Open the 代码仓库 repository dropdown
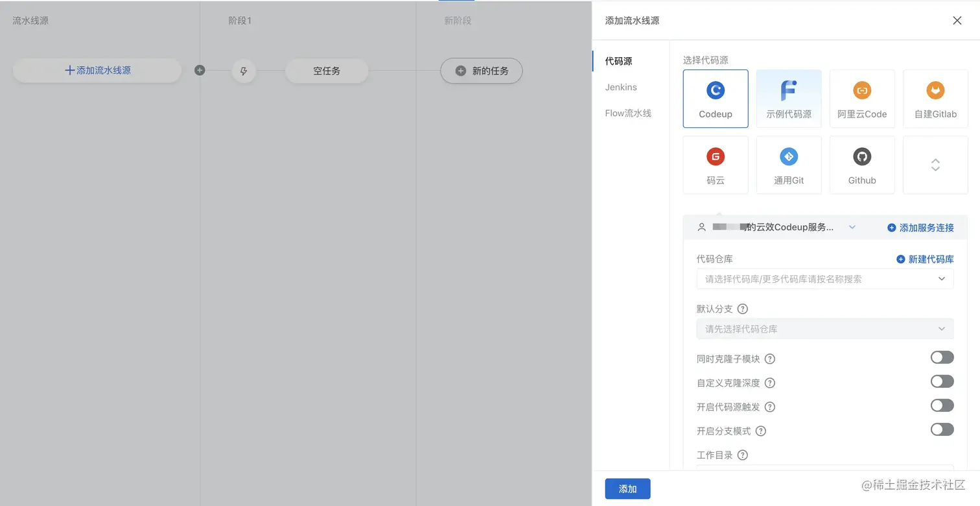Image resolution: width=980 pixels, height=506 pixels. tap(825, 279)
